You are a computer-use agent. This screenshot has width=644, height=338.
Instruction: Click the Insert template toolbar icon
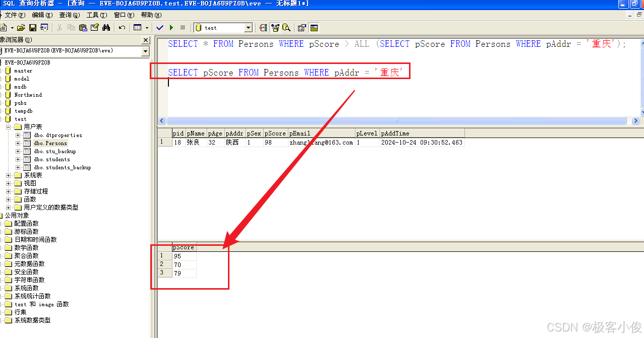coord(44,28)
